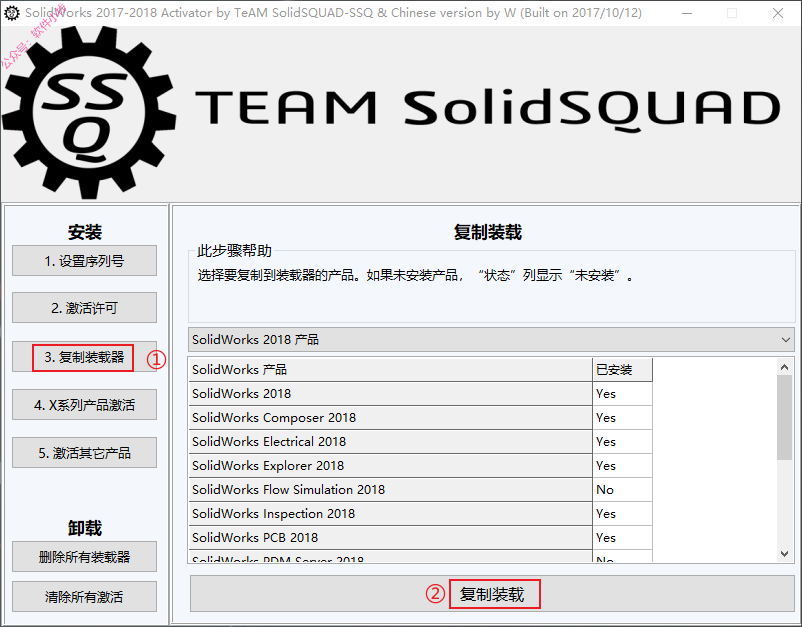The height and width of the screenshot is (627, 802).
Task: Select 'SolidWorks Electrical 2018' row
Action: [420, 442]
